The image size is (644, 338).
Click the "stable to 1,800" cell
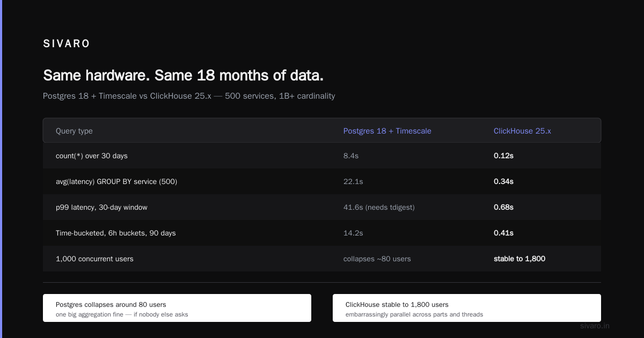(519, 259)
